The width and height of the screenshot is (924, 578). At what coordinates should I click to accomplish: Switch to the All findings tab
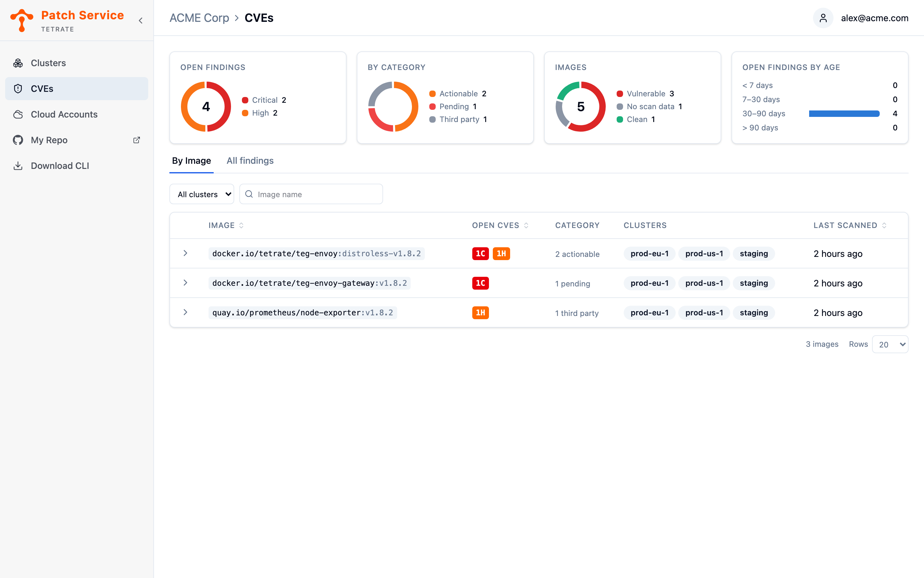250,161
